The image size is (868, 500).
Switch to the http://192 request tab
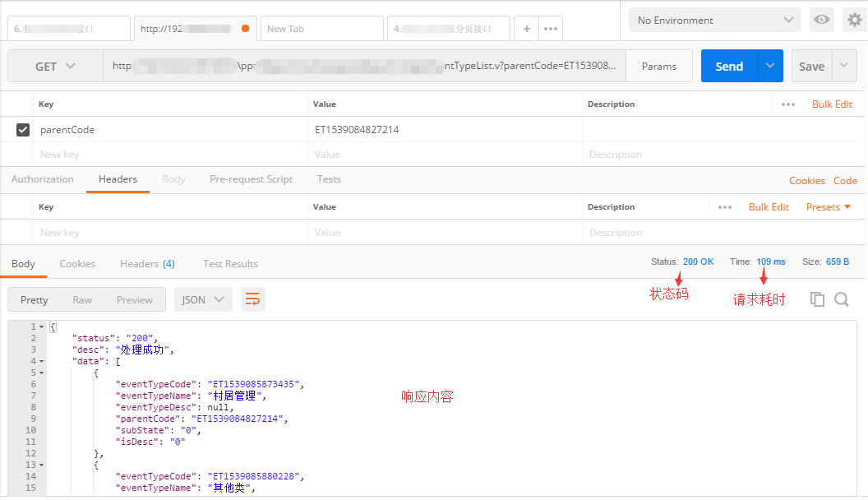tap(195, 29)
